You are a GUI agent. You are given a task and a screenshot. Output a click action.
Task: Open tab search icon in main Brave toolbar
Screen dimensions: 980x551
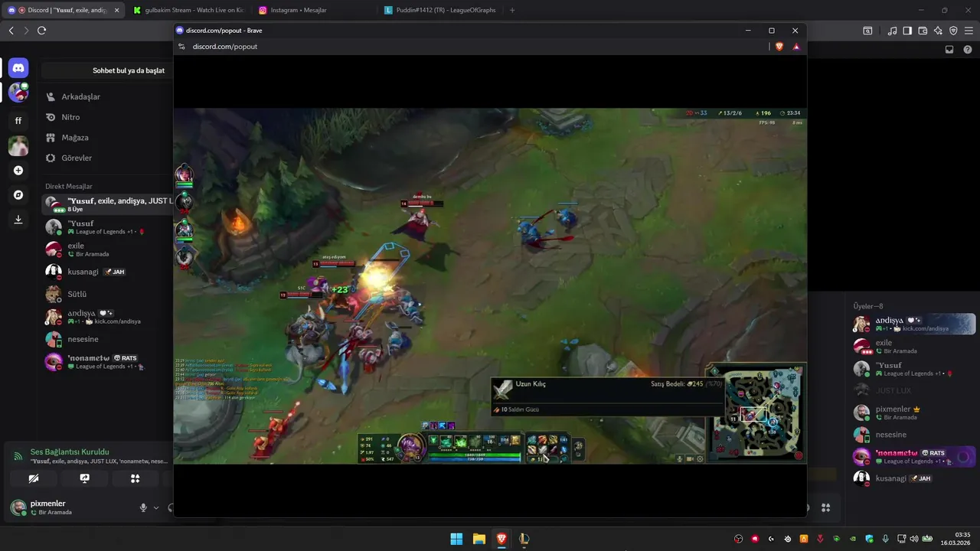click(867, 31)
